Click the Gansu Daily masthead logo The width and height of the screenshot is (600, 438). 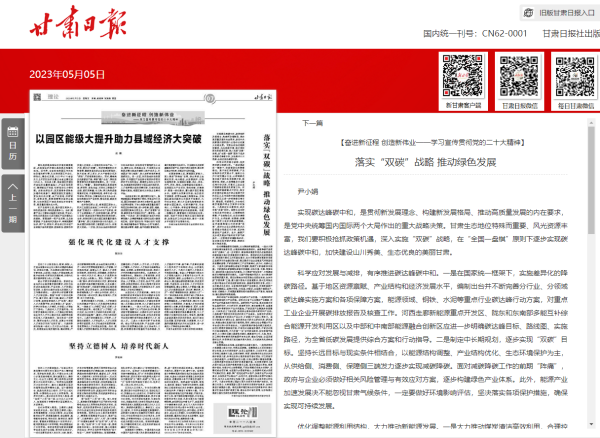point(78,22)
